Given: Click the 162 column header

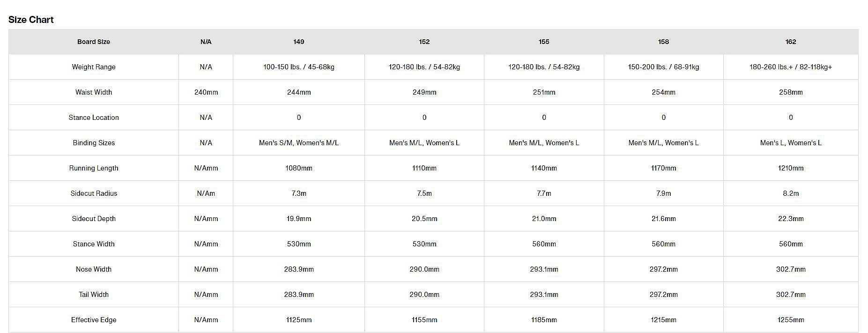Looking at the screenshot, I should click(x=791, y=42).
